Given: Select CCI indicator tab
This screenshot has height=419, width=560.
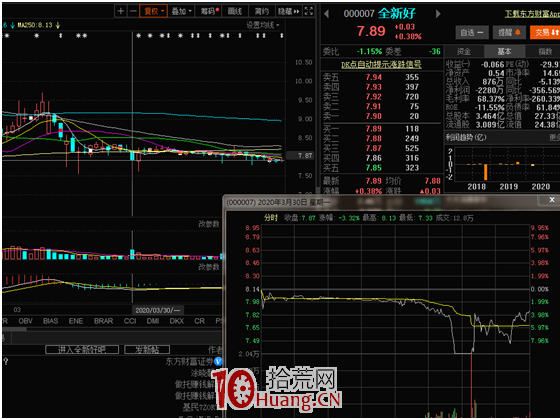Looking at the screenshot, I should click(130, 321).
